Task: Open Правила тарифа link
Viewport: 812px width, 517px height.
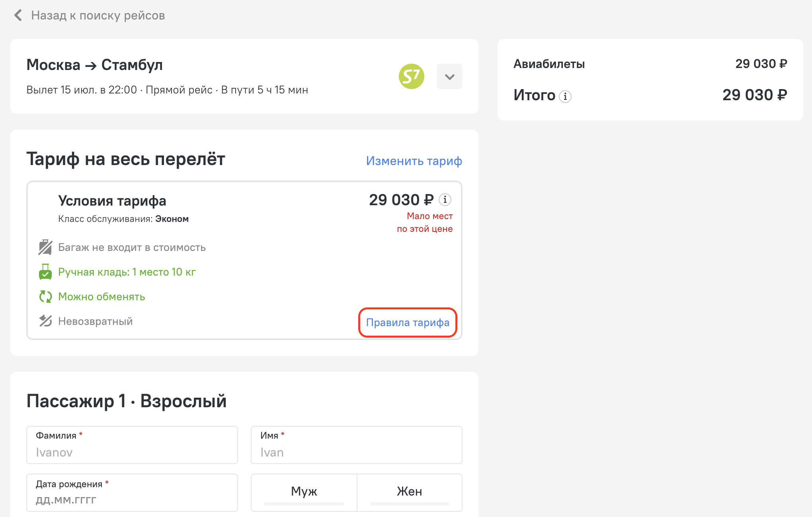Action: click(x=408, y=323)
